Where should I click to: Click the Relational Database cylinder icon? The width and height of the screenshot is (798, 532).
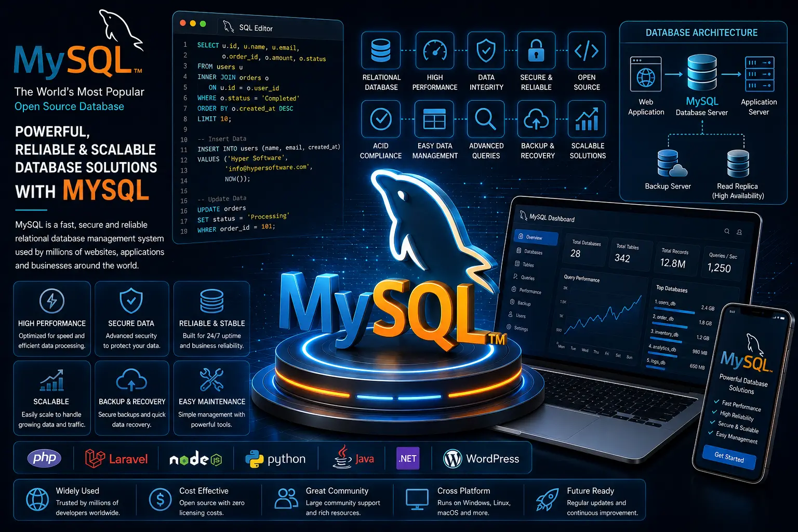[381, 50]
